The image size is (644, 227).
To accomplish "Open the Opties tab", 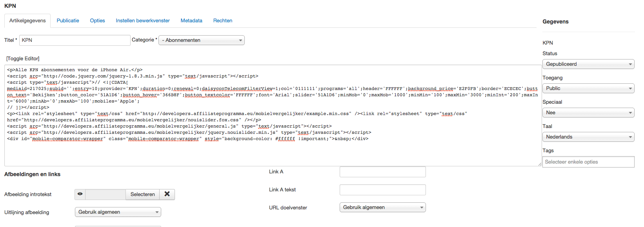I will click(97, 21).
